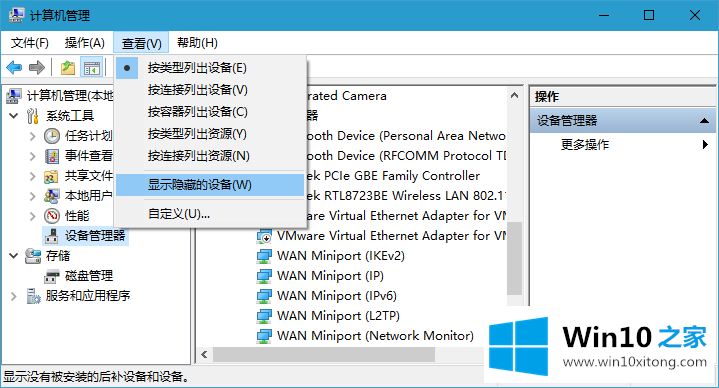Select the 服务和应用程序 label in the tree
The width and height of the screenshot is (719, 388).
point(88,296)
